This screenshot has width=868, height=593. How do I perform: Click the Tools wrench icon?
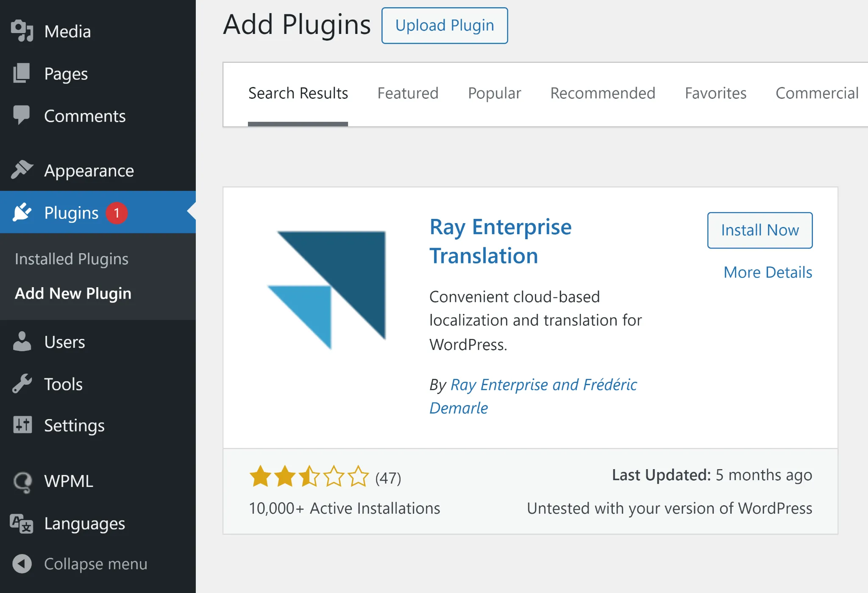pos(22,383)
